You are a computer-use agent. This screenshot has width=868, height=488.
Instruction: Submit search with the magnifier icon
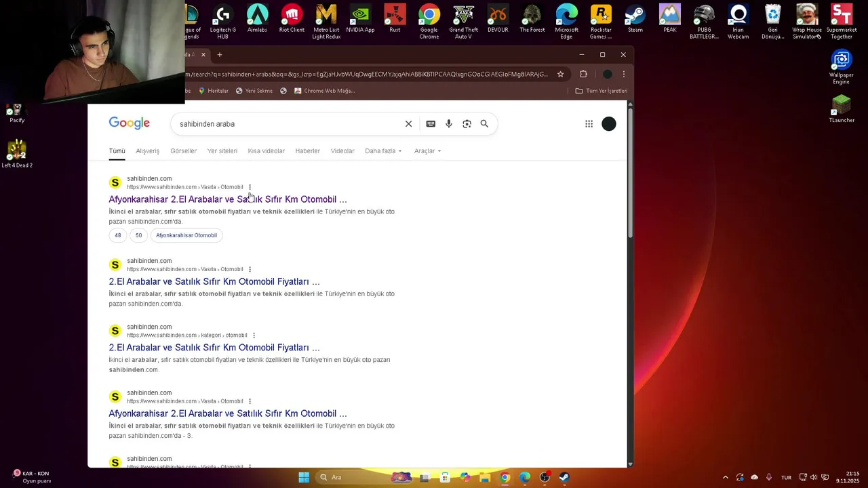[484, 124]
